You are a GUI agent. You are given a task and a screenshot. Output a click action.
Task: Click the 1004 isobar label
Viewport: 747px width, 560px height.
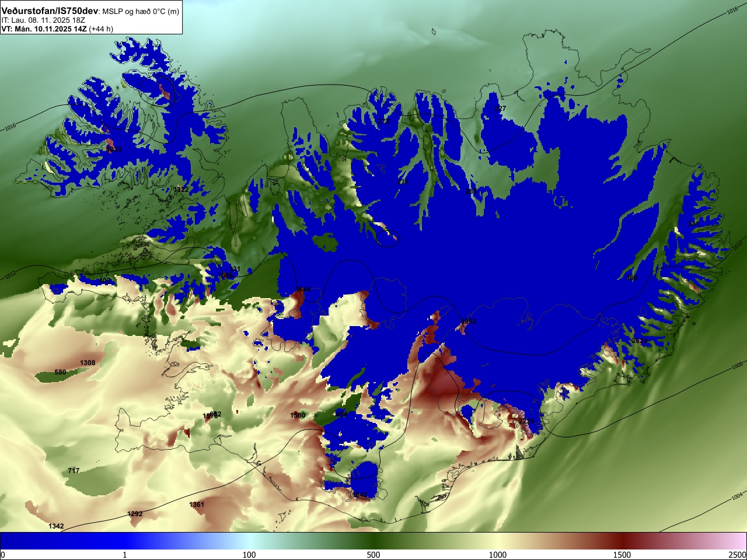[x=738, y=496]
